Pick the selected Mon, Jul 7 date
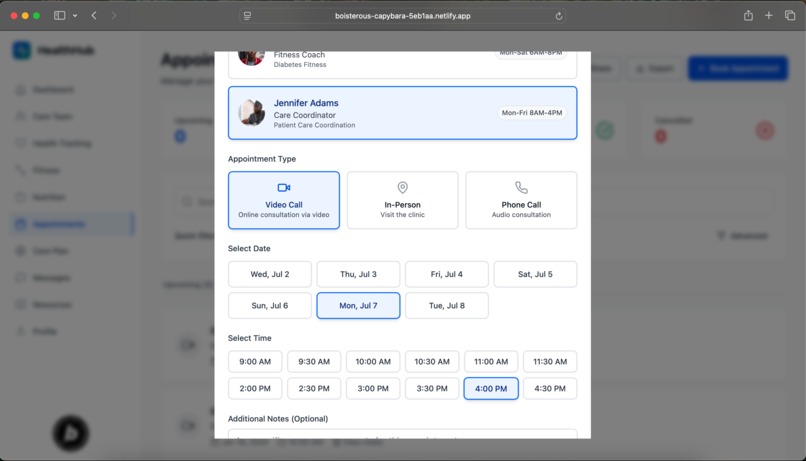Screen dimensions: 806x461 [358, 305]
